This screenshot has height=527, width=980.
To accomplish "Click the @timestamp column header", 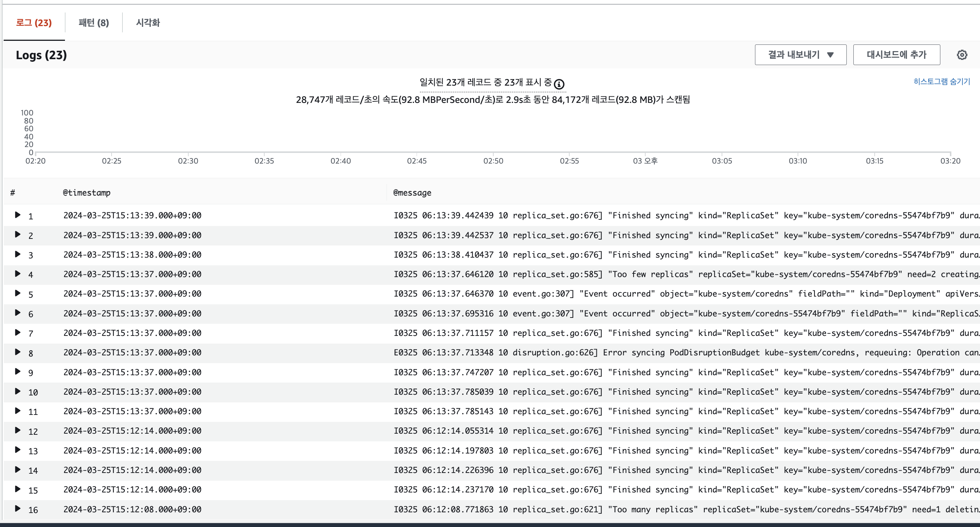I will click(x=87, y=193).
